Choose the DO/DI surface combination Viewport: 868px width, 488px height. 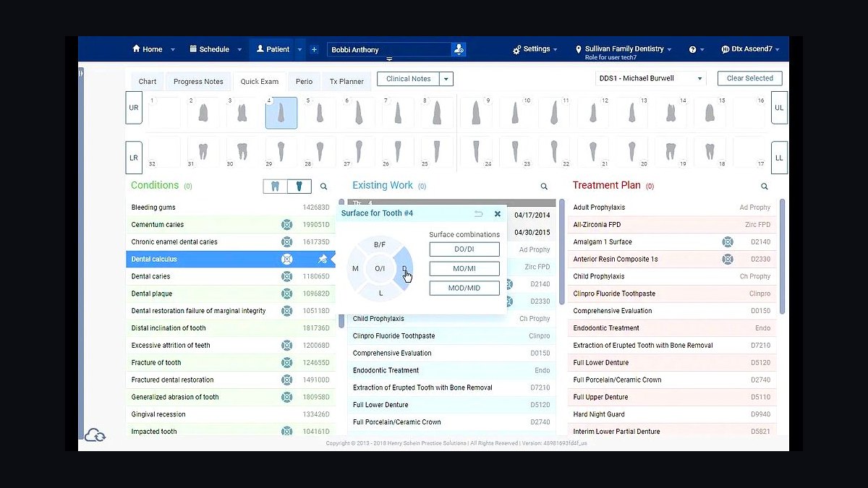point(464,249)
